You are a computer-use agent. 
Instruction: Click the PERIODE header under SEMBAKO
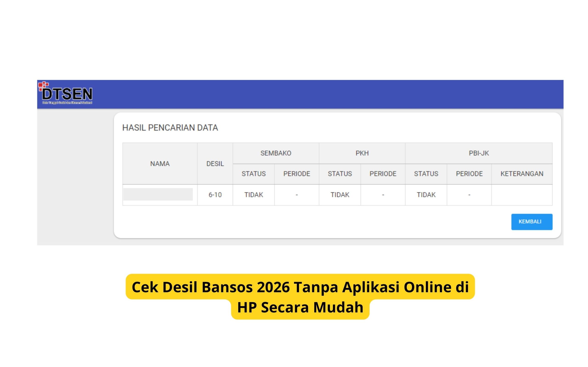pyautogui.click(x=297, y=174)
